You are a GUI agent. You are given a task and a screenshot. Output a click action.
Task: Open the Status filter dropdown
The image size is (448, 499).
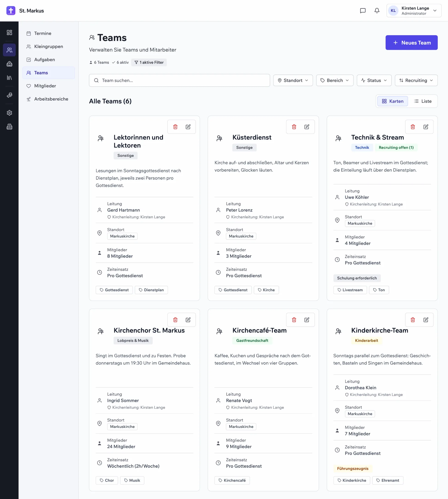pos(374,80)
